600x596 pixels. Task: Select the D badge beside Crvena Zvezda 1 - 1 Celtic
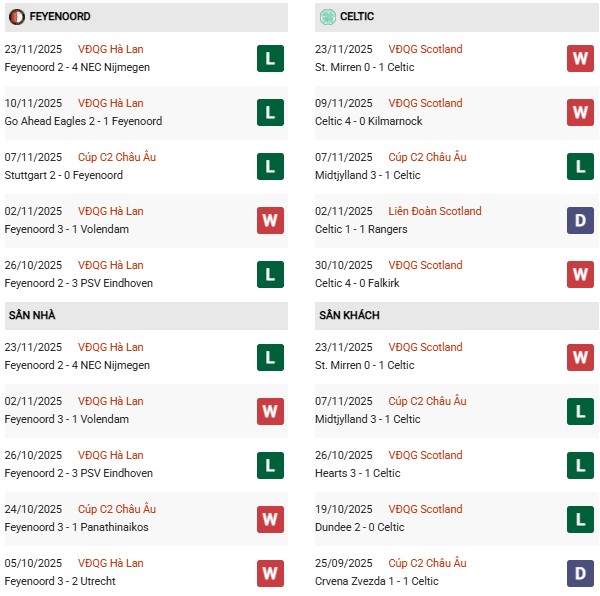pyautogui.click(x=580, y=572)
